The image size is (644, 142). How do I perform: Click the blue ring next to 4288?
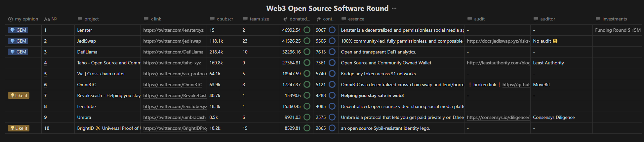point(332,95)
